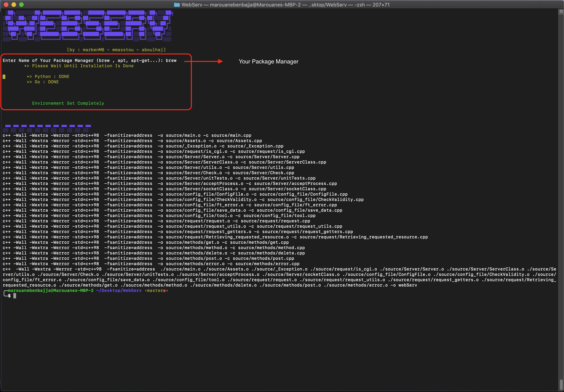Click the red git status dot
The height and width of the screenshot is (392, 564).
164,291
